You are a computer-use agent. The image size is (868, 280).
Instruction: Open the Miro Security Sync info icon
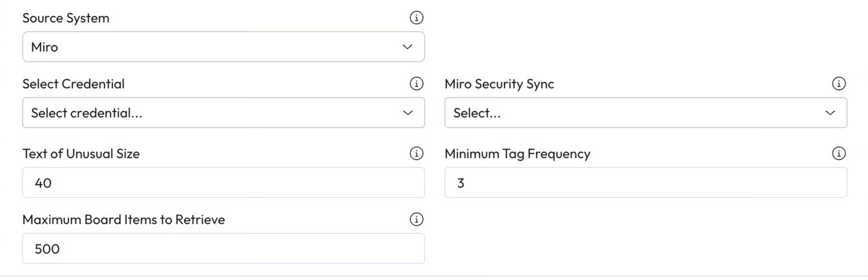[839, 84]
